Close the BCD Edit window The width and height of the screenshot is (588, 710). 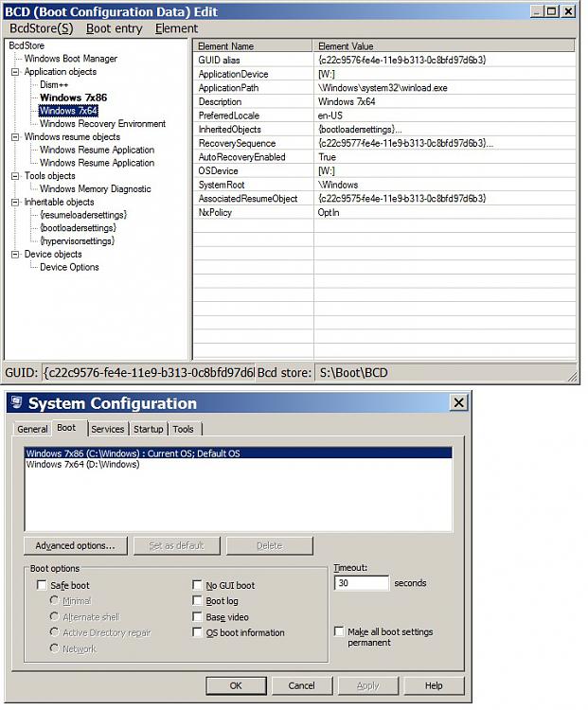tap(568, 10)
